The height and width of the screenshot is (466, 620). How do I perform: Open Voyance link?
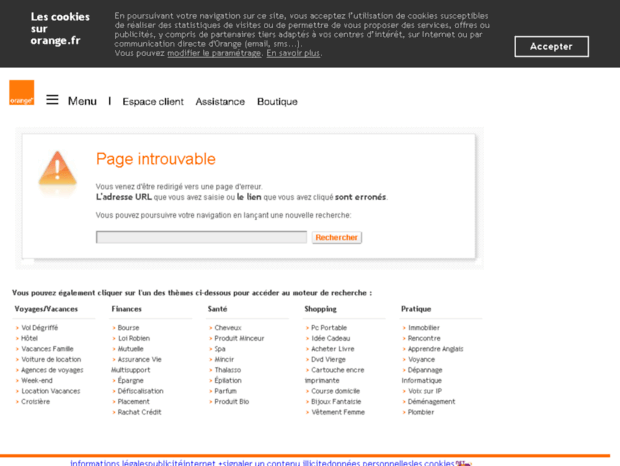[422, 359]
